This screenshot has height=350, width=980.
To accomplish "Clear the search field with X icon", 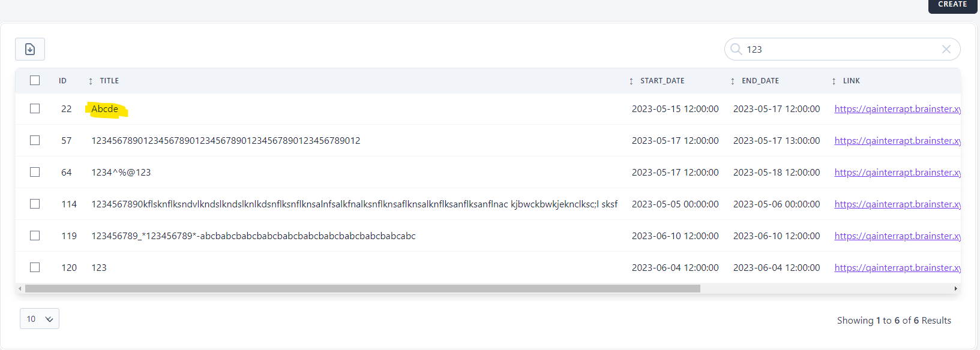I will tap(946, 49).
